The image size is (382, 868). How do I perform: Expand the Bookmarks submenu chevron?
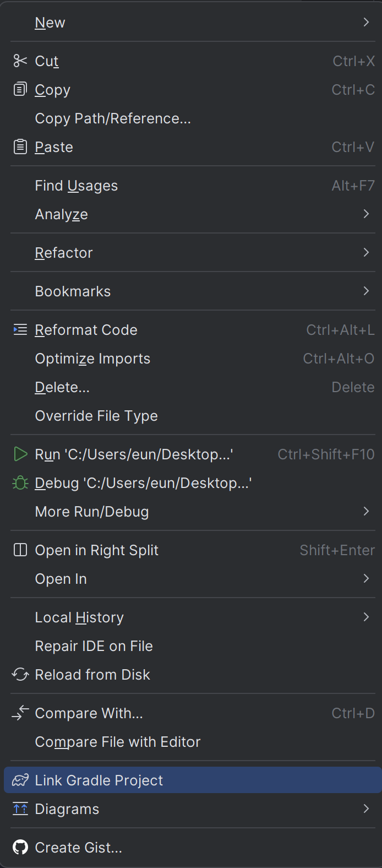tap(366, 291)
